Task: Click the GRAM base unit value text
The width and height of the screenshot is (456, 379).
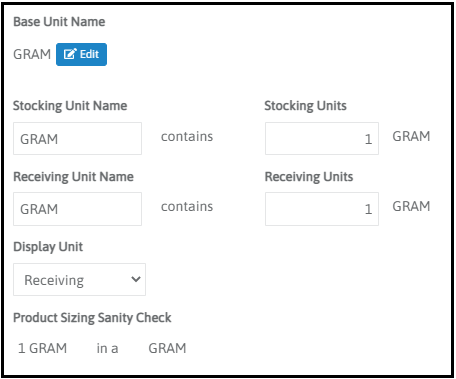Action: (32, 54)
